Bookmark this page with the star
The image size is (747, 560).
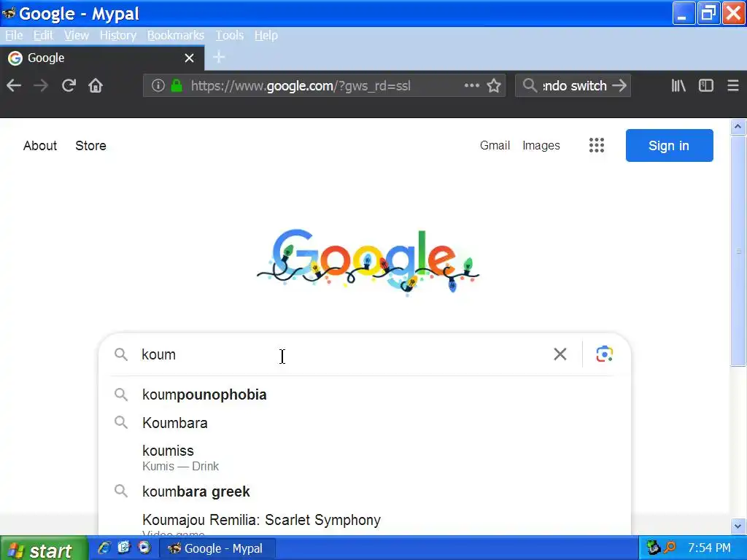pyautogui.click(x=494, y=86)
